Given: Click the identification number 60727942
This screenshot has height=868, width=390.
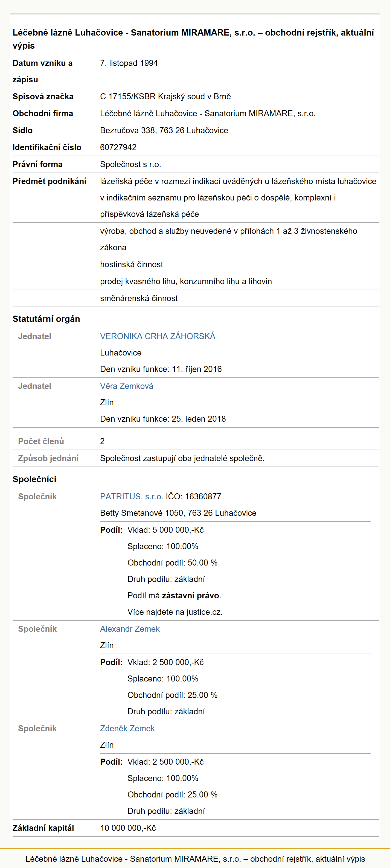Looking at the screenshot, I should tap(118, 147).
